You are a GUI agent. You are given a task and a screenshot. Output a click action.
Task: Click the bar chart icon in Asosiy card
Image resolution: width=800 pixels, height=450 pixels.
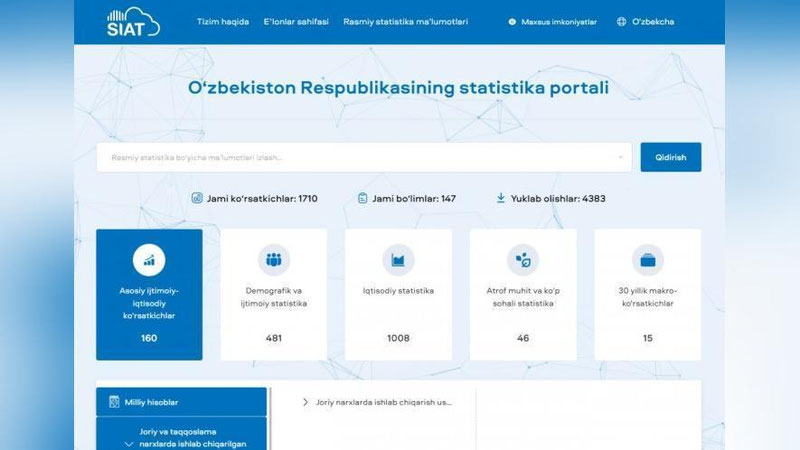pyautogui.click(x=149, y=260)
